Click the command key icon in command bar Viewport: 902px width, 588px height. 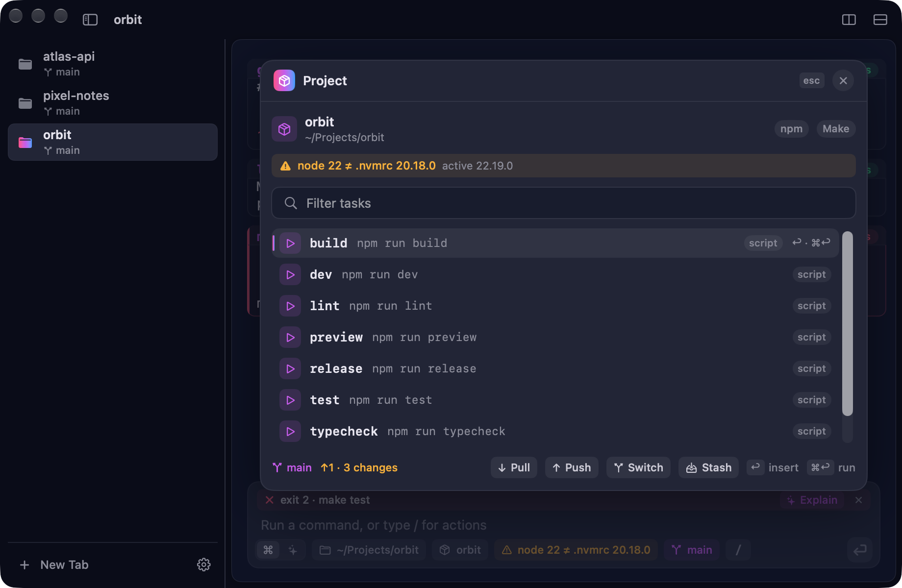268,550
